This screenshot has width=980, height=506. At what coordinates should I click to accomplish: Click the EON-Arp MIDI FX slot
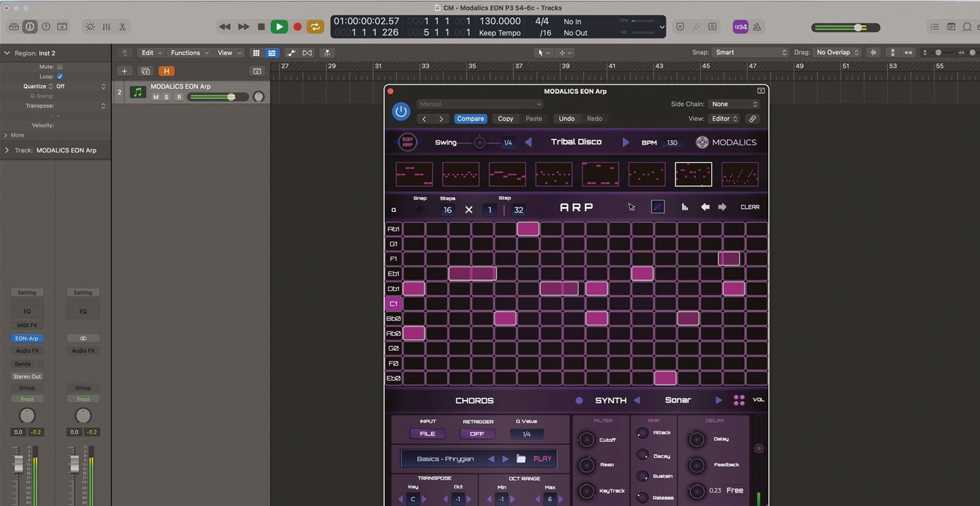coord(27,338)
